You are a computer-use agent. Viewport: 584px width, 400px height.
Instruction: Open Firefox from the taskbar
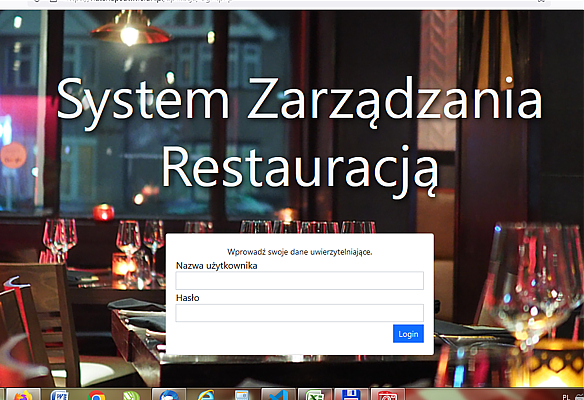(23, 395)
